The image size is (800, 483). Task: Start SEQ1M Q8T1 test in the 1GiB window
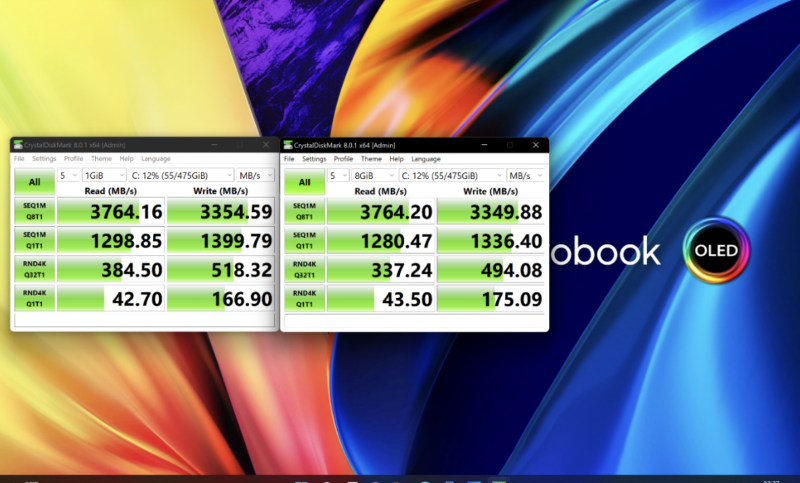[35, 211]
